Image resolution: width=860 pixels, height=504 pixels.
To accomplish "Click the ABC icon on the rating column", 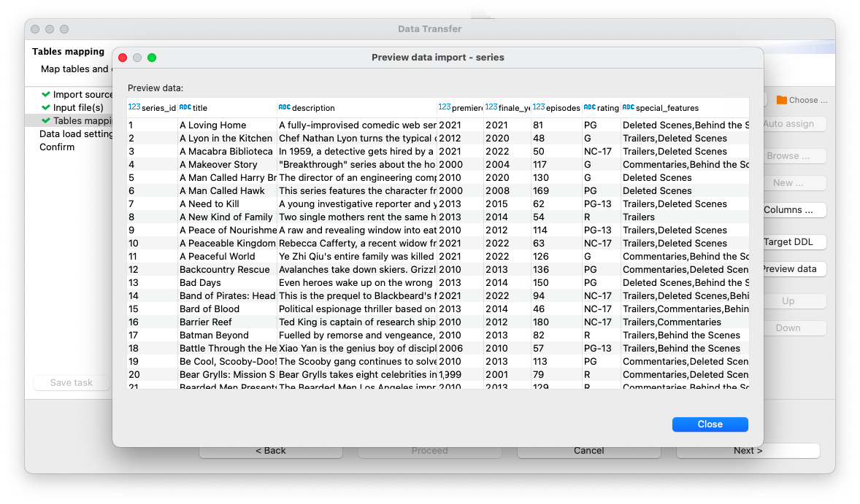I will [591, 107].
